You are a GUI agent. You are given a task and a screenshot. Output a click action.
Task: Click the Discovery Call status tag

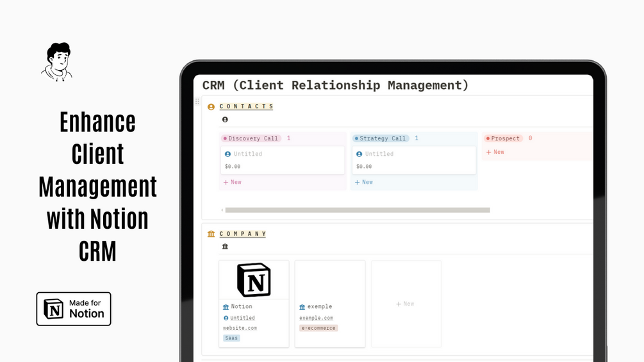(x=251, y=138)
